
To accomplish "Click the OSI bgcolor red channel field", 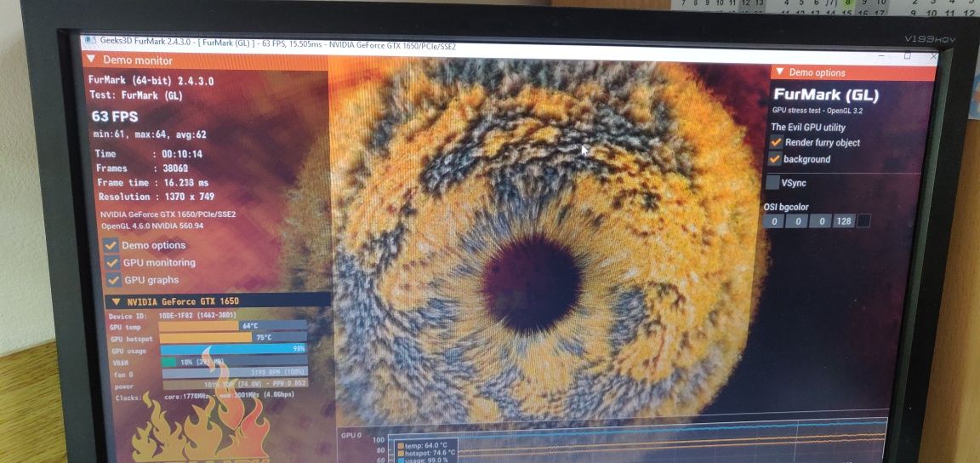I will (773, 221).
